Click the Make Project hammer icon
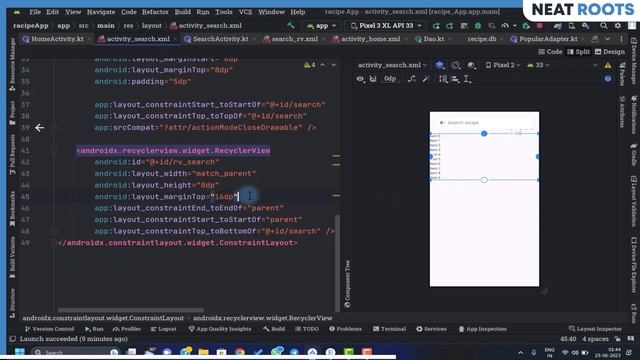Screen dimensions: 640x360 click(291, 26)
